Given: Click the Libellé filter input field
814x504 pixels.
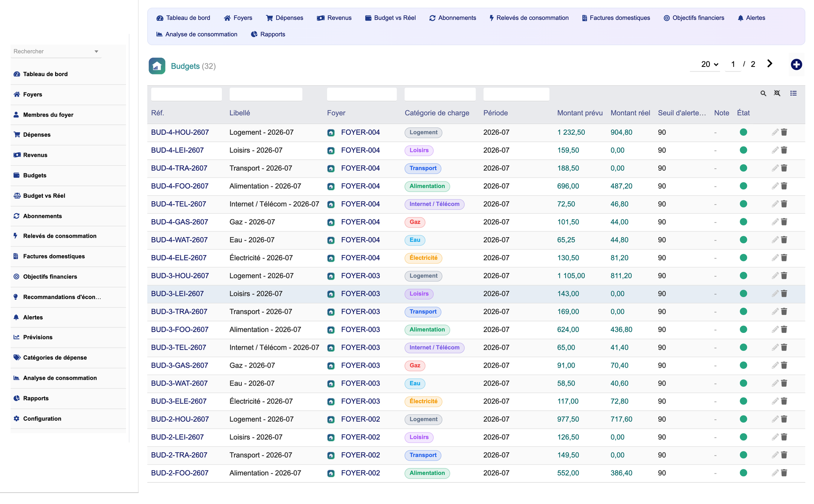Looking at the screenshot, I should pyautogui.click(x=266, y=94).
